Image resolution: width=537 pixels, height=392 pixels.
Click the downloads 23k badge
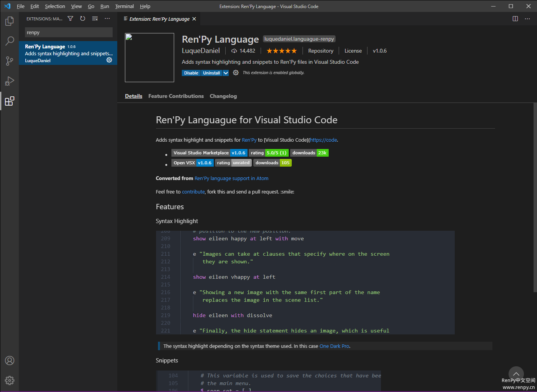tap(309, 153)
